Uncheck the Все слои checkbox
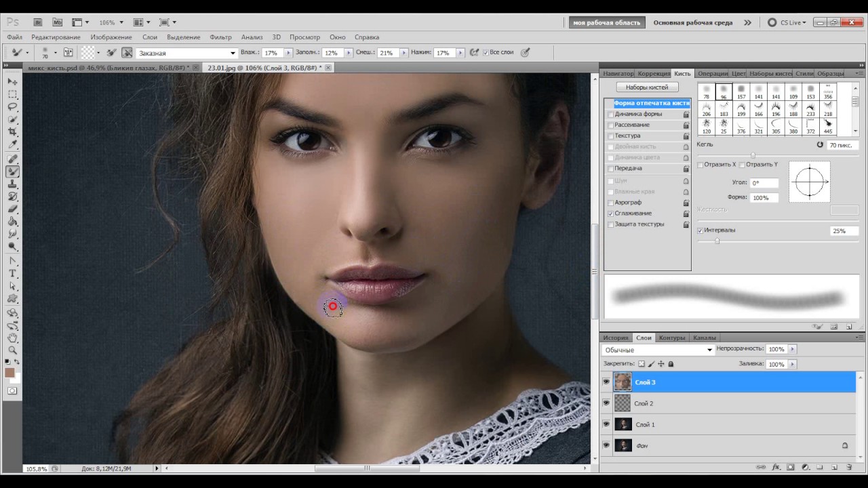The height and width of the screenshot is (488, 868). pos(486,53)
